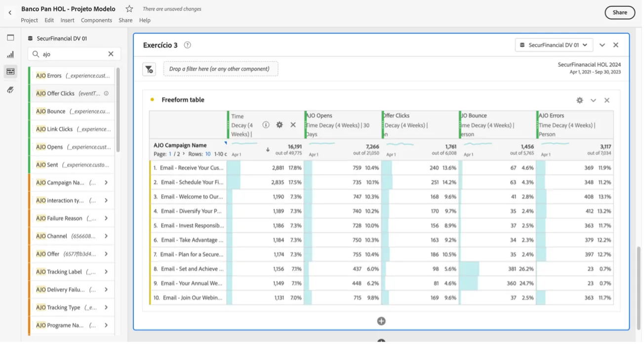This screenshot has width=644, height=344.
Task: Click the component search field containing 'ajo'
Action: pyautogui.click(x=75, y=54)
